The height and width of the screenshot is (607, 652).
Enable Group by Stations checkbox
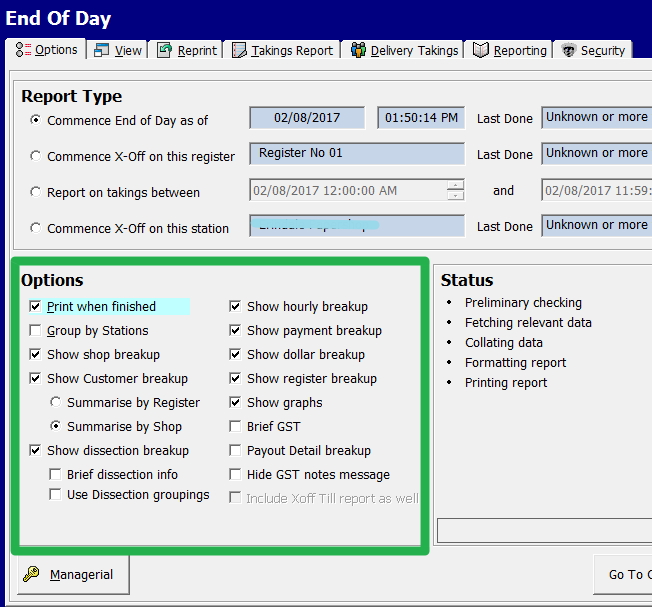pos(36,331)
